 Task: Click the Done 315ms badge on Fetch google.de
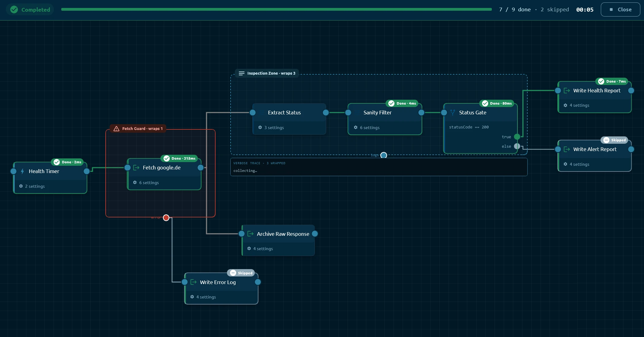point(180,158)
